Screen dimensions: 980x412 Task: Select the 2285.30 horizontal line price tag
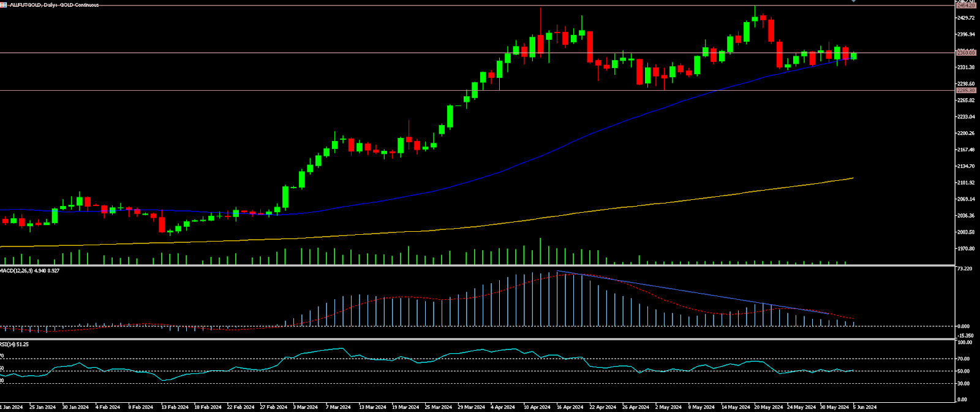(966, 91)
